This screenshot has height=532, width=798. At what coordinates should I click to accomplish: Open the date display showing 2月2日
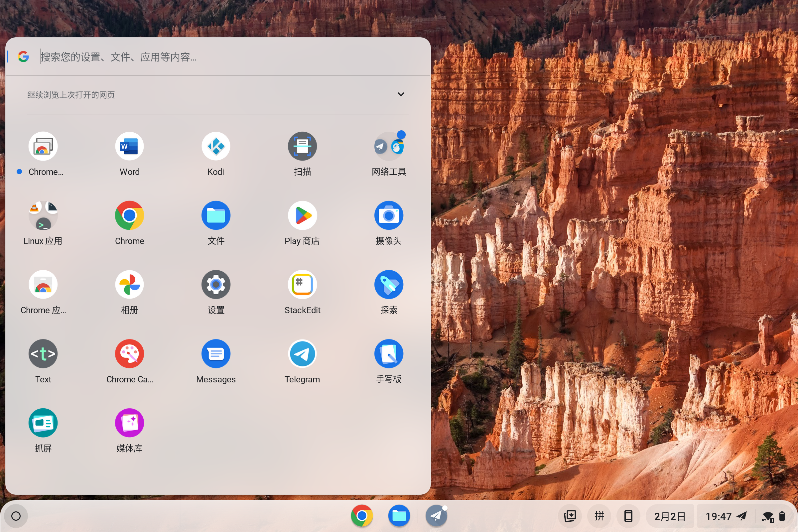670,516
